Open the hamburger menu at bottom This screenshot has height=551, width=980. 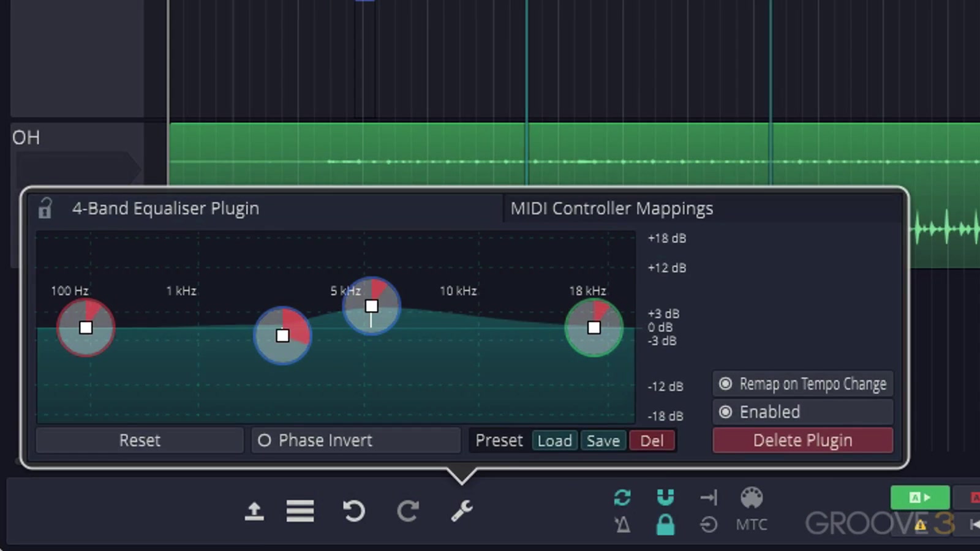(300, 511)
